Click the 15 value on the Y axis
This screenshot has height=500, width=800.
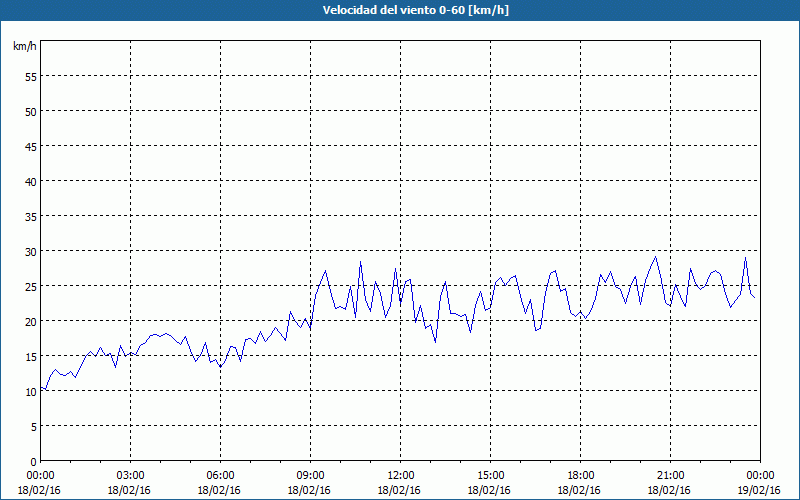click(x=31, y=356)
